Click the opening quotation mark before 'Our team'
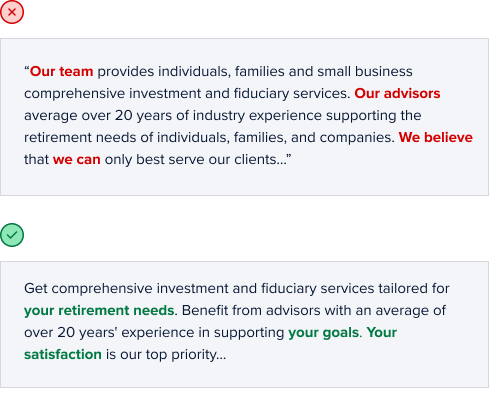500x400 pixels. point(27,69)
